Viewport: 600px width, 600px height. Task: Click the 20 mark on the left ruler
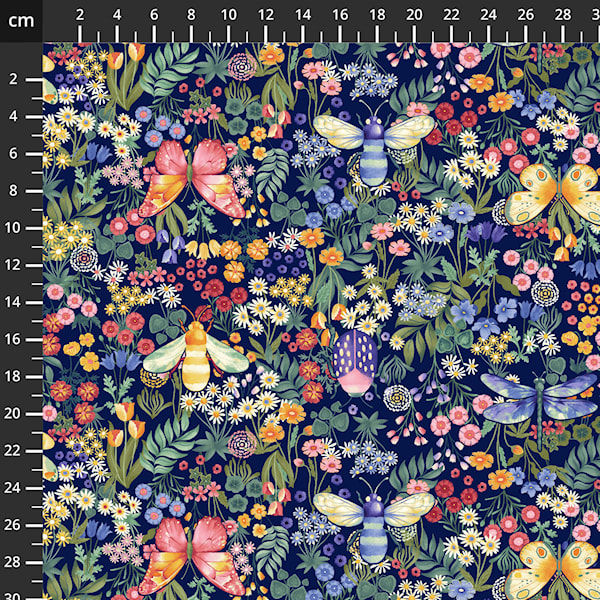(15, 413)
